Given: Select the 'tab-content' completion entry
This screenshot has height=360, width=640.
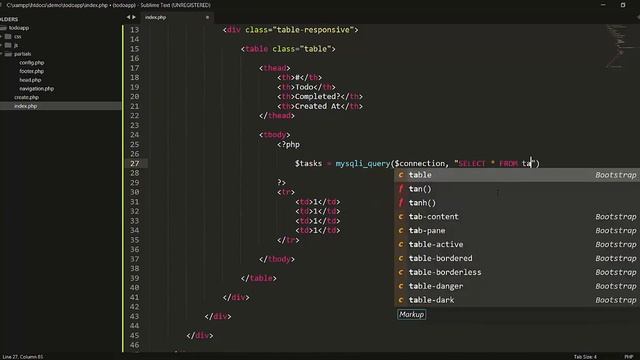Looking at the screenshot, I should [x=517, y=217].
